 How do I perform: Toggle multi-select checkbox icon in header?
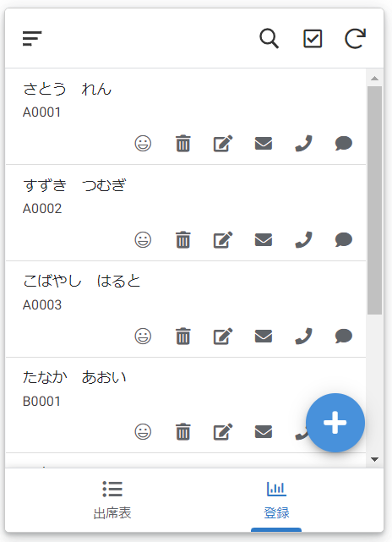(x=313, y=38)
